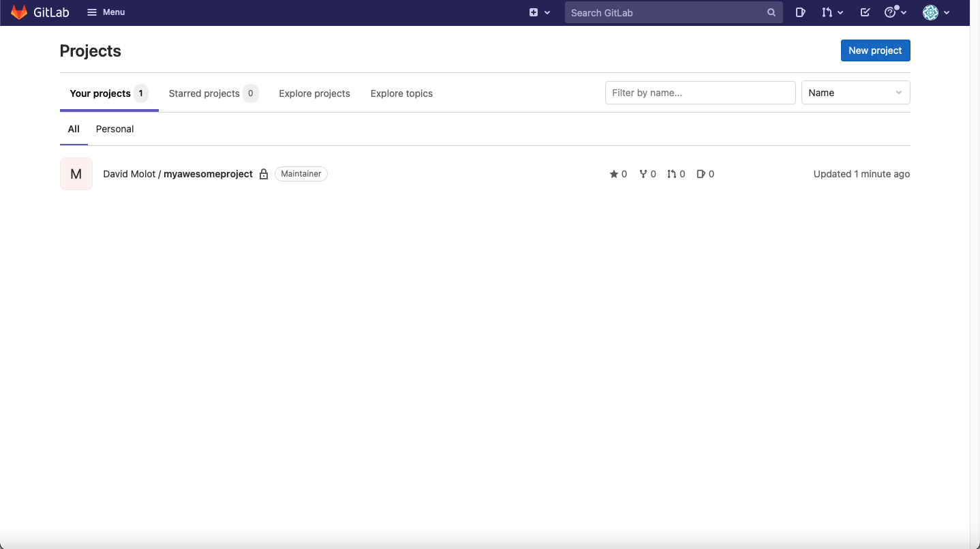Image resolution: width=980 pixels, height=549 pixels.
Task: Open the Explore projects tab
Action: click(314, 93)
